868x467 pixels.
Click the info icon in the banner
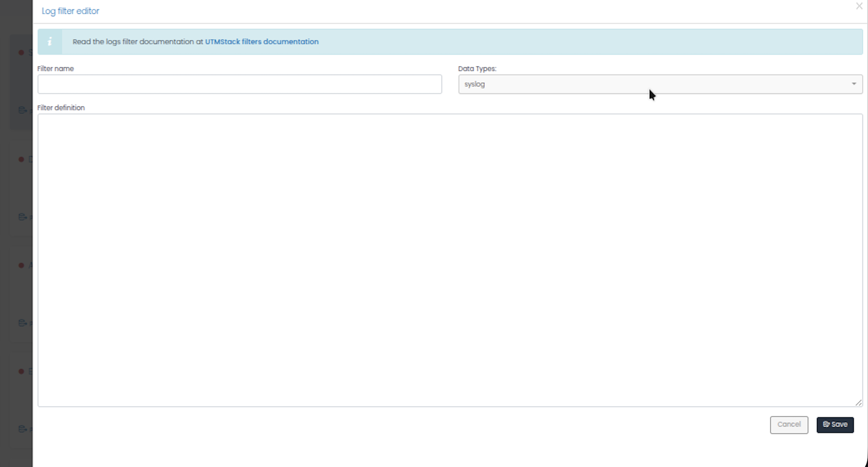tap(50, 42)
